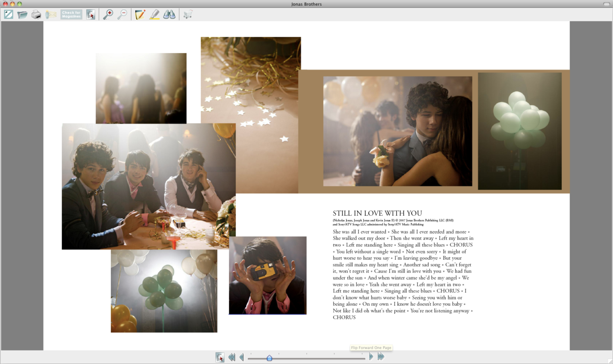This screenshot has height=364, width=613.
Task: Click the page and cursor icon in the bottom bar
Action: click(220, 357)
